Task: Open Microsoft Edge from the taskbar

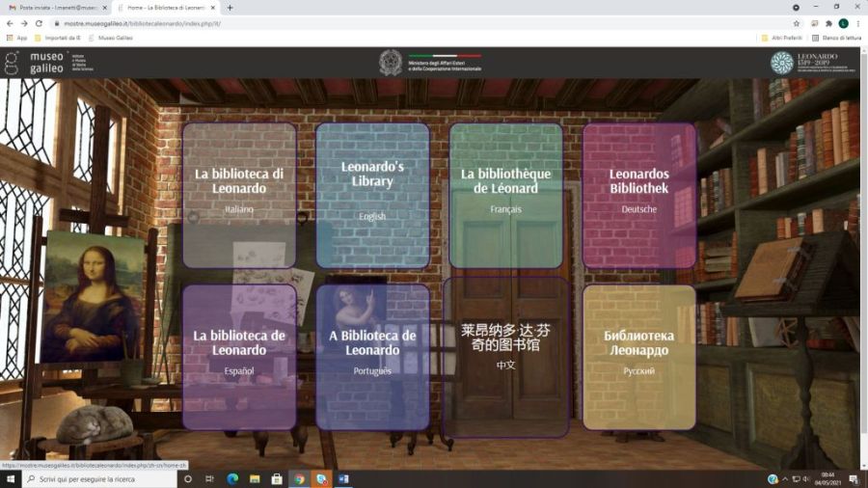Action: coord(232,478)
